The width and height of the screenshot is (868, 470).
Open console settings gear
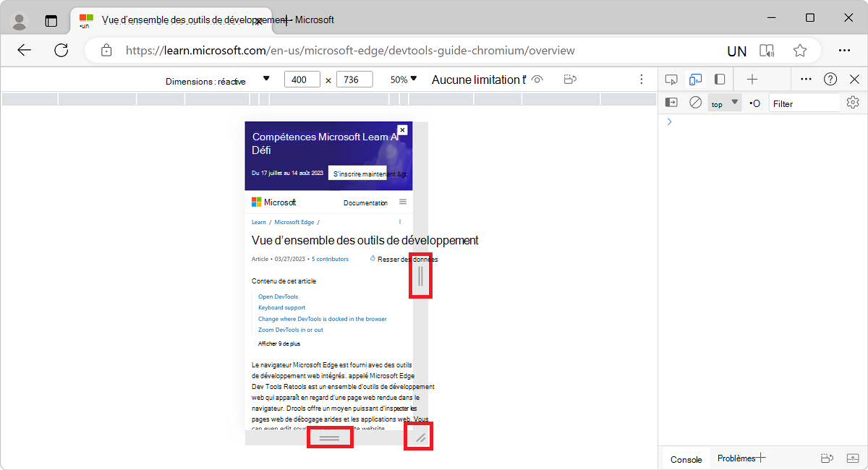click(x=853, y=103)
